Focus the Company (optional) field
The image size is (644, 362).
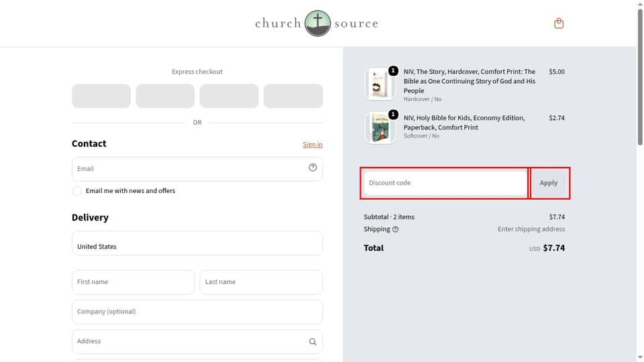197,312
